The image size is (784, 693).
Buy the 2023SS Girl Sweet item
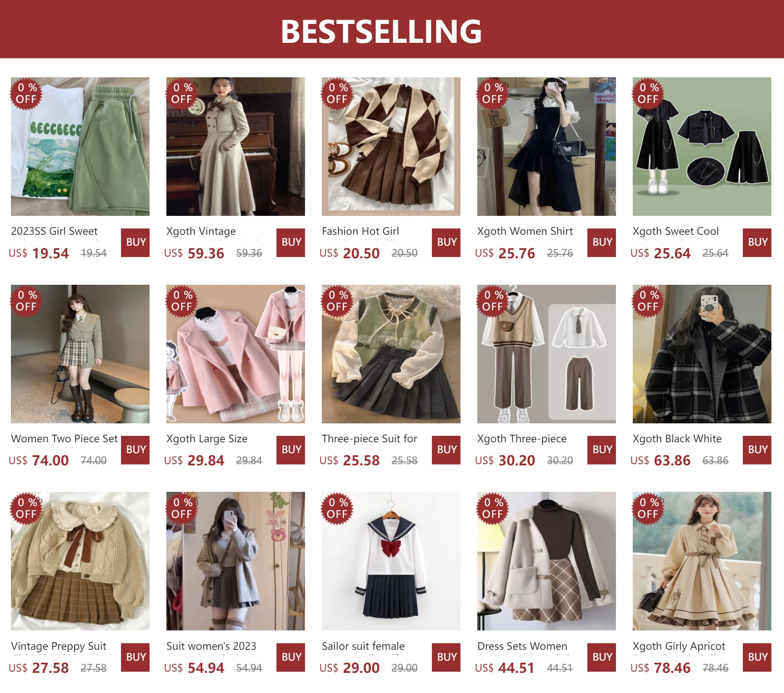135,242
